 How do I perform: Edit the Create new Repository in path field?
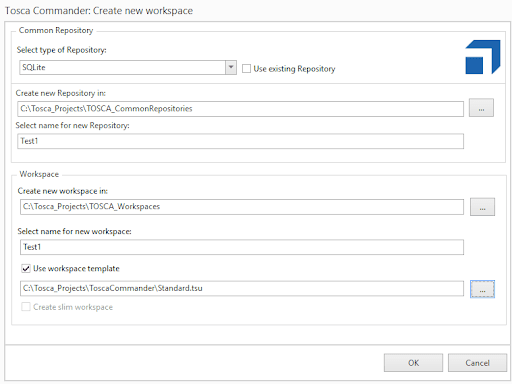(240, 109)
